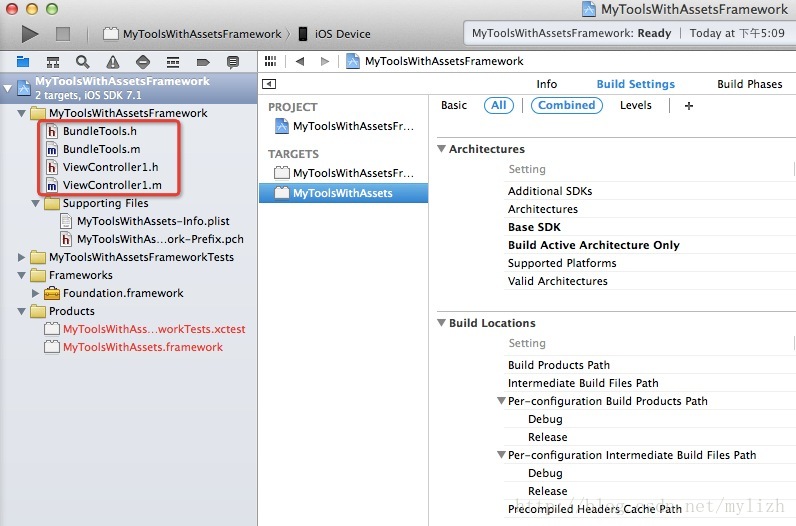Go back with the left arrow
The height and width of the screenshot is (526, 796).
(x=300, y=61)
